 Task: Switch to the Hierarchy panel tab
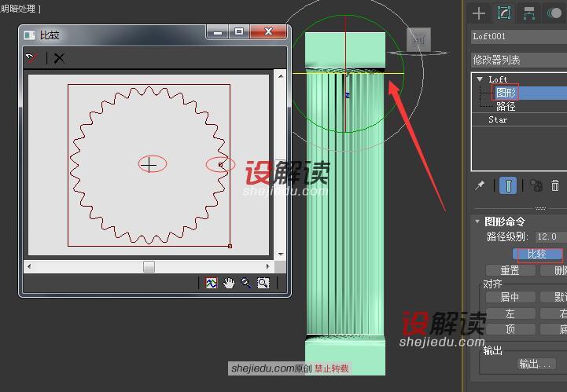point(529,13)
